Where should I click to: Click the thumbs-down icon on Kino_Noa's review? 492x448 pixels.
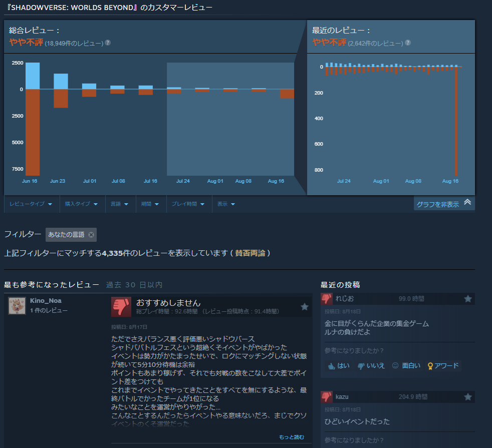(x=121, y=307)
